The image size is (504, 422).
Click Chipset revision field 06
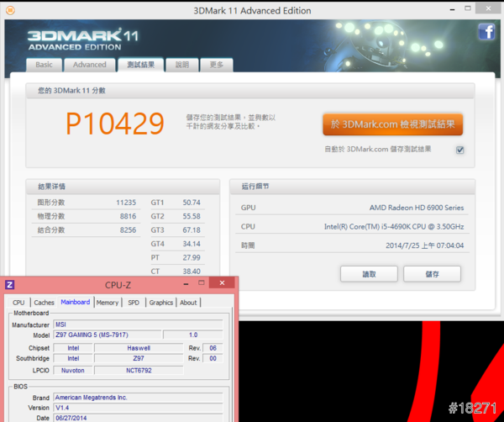tap(213, 348)
